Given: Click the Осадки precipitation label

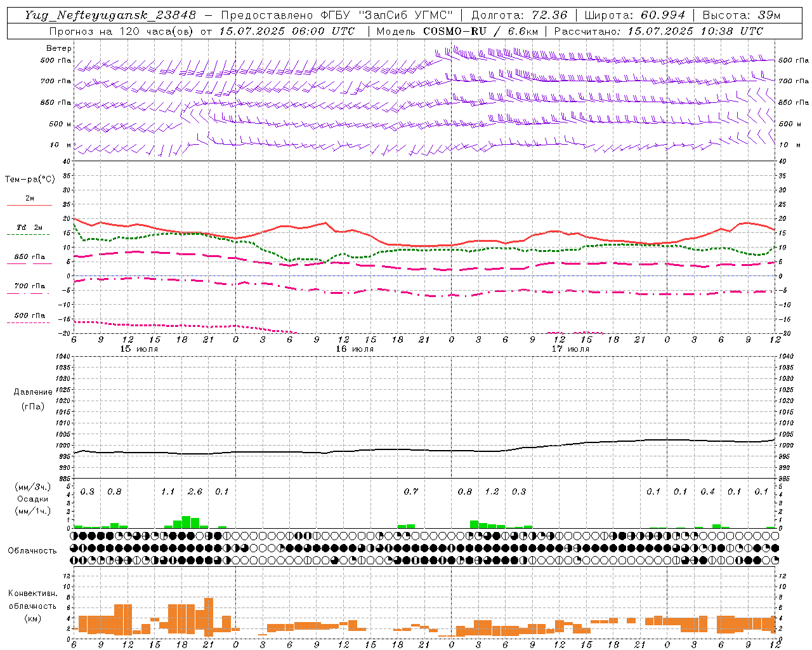Looking at the screenshot, I should coord(33,499).
